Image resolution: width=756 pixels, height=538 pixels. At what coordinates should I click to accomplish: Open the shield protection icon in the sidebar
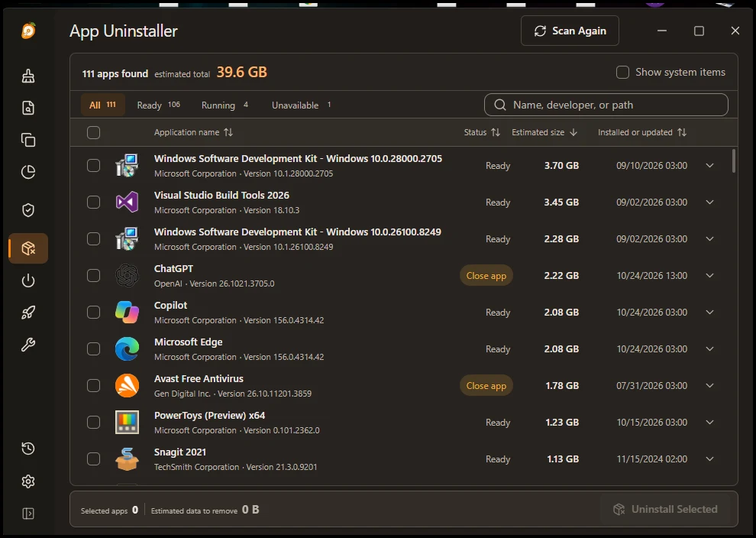pos(28,210)
